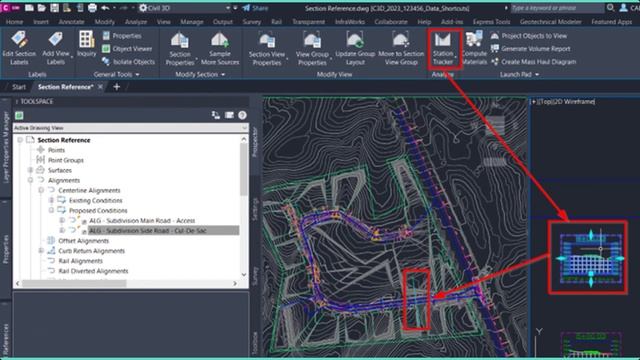Open the Object Viewer

point(127,49)
